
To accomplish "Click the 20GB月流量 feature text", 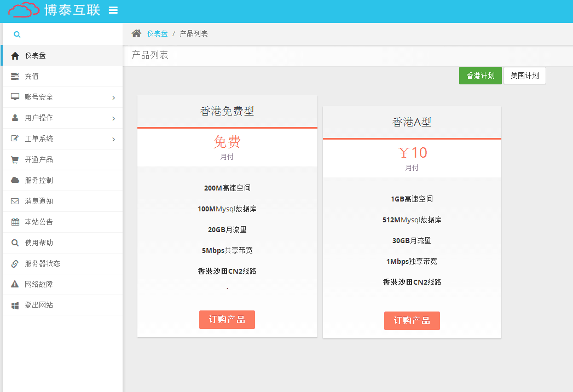I will click(227, 229).
